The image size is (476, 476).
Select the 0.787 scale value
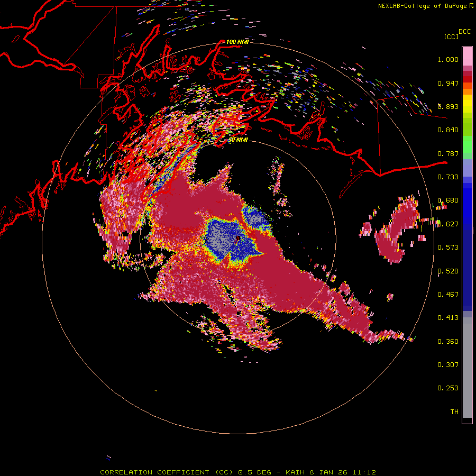[448, 153]
